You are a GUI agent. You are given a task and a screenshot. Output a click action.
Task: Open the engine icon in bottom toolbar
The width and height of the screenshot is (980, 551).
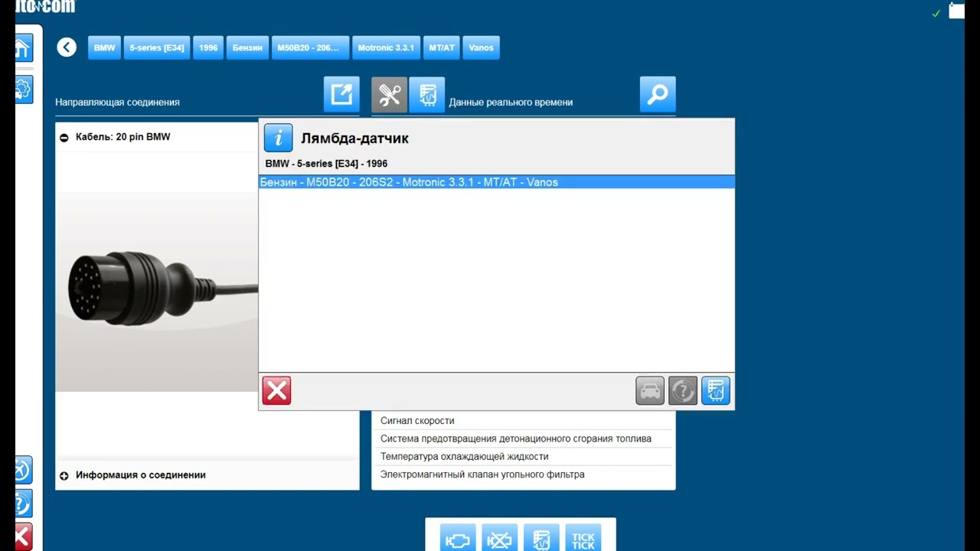click(x=458, y=537)
